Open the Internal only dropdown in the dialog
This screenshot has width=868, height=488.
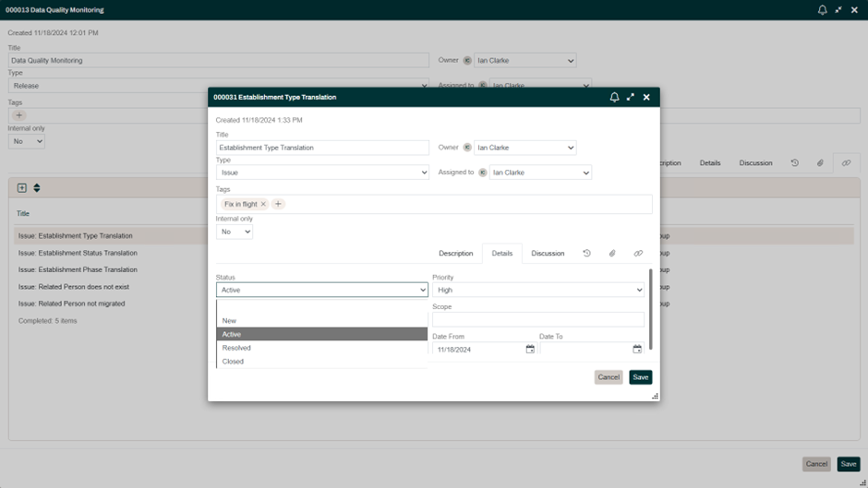(235, 232)
